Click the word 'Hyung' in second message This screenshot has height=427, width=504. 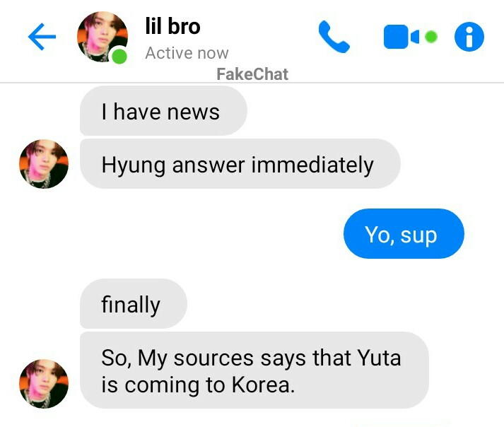[133, 165]
